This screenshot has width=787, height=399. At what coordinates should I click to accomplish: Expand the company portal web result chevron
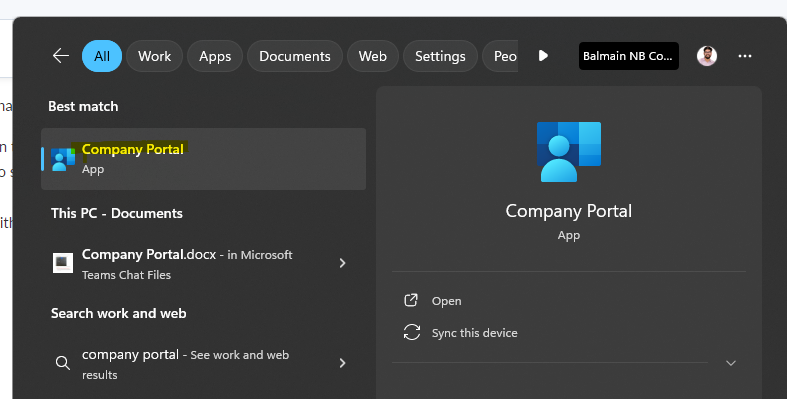pos(342,363)
